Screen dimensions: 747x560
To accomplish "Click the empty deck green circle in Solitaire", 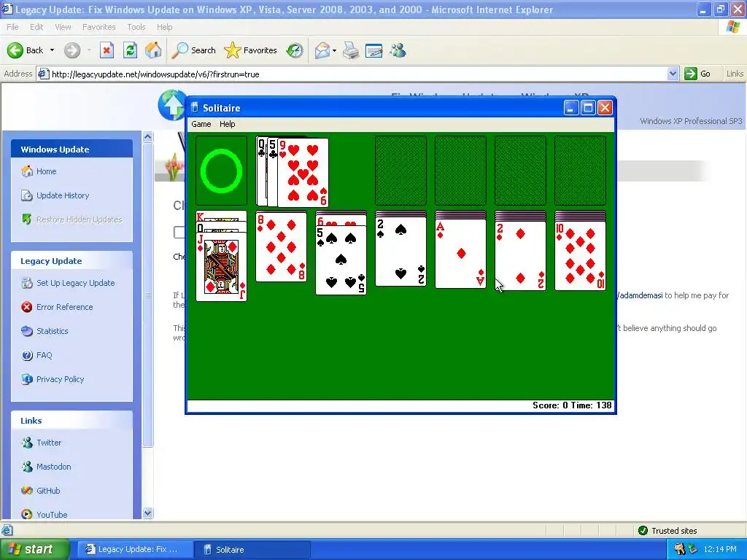I will coord(222,171).
